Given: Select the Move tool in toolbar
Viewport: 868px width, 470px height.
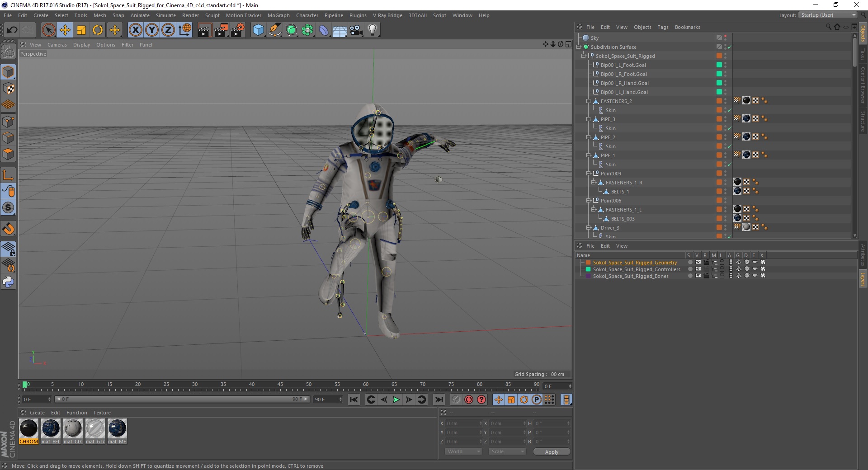Looking at the screenshot, I should [x=65, y=30].
